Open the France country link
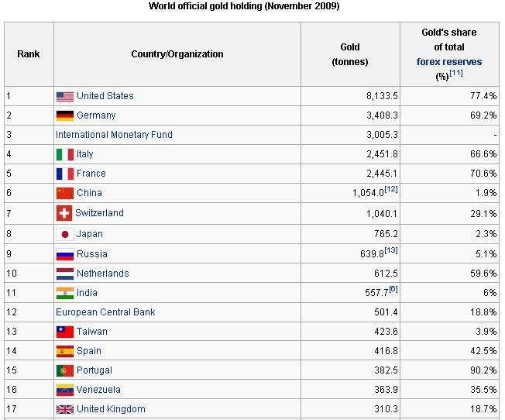 [91, 174]
